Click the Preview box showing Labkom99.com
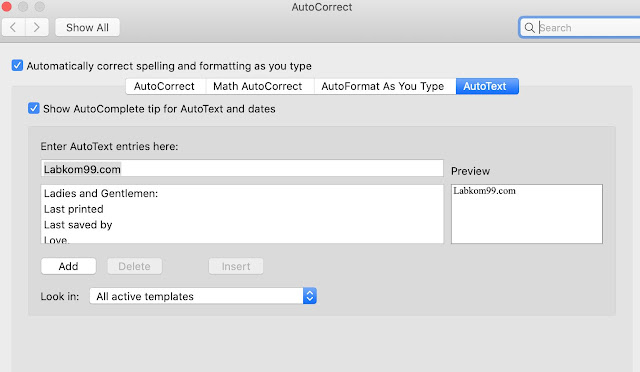The image size is (640, 372). 527,214
